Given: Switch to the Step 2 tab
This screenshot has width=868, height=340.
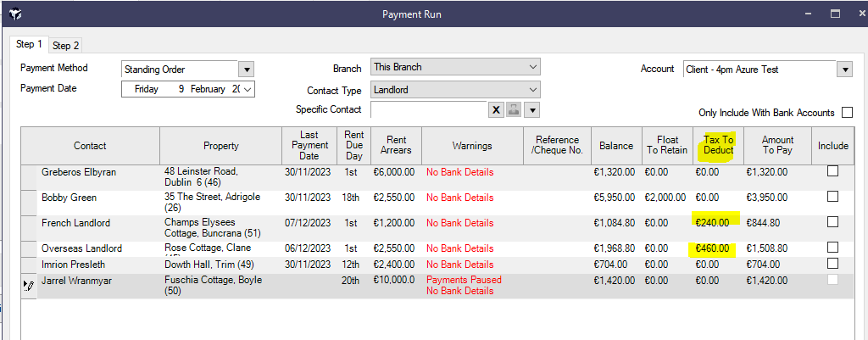Looking at the screenshot, I should [65, 46].
